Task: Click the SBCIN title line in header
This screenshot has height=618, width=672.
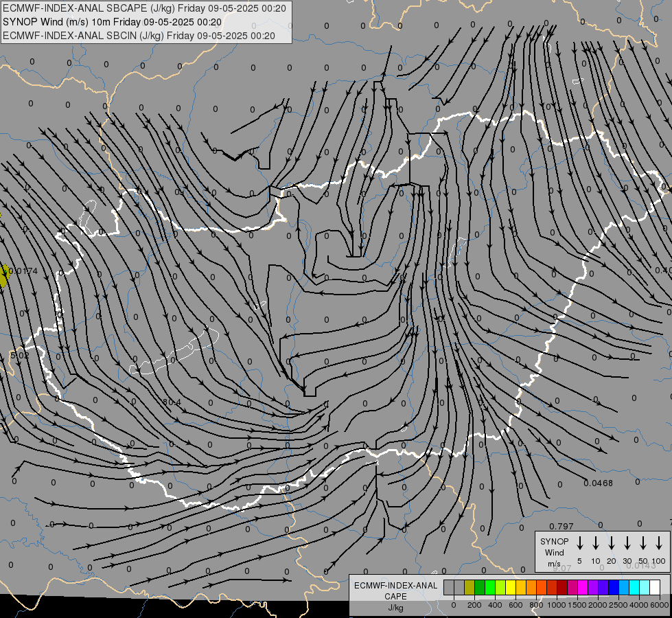Action: [139, 36]
